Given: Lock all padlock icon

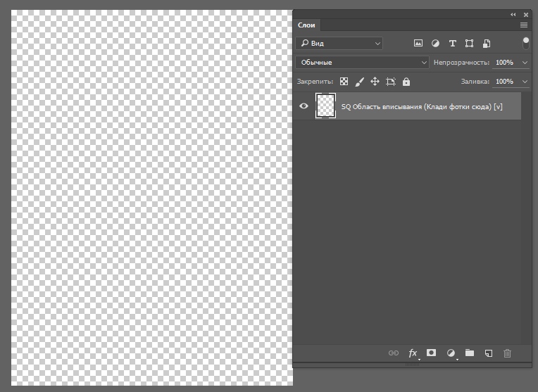Looking at the screenshot, I should coord(406,82).
